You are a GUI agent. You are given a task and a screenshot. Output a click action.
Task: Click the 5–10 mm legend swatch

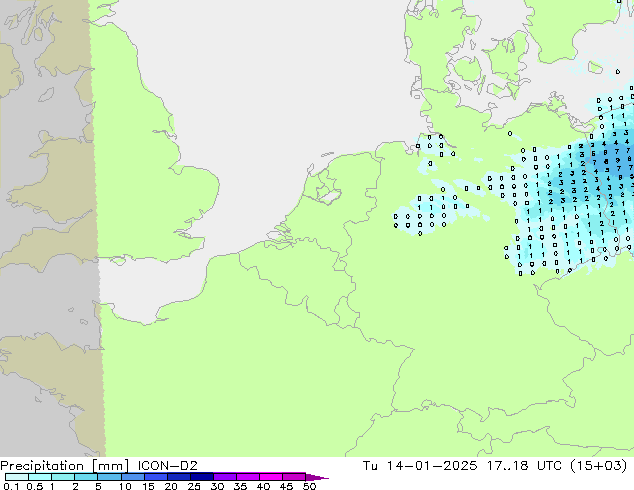point(109,477)
